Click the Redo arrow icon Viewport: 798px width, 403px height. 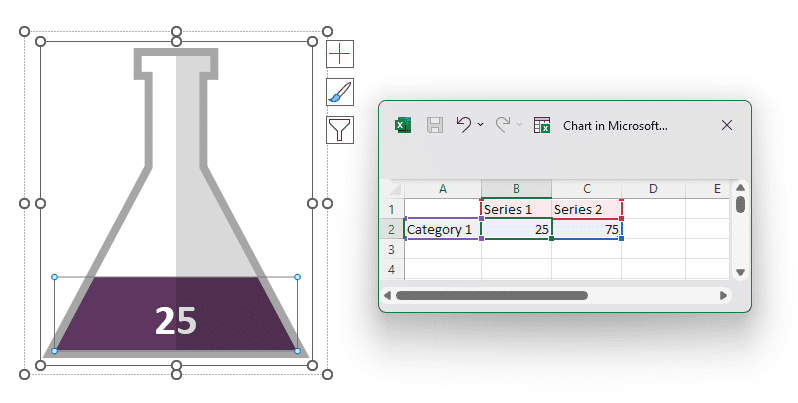pos(502,125)
